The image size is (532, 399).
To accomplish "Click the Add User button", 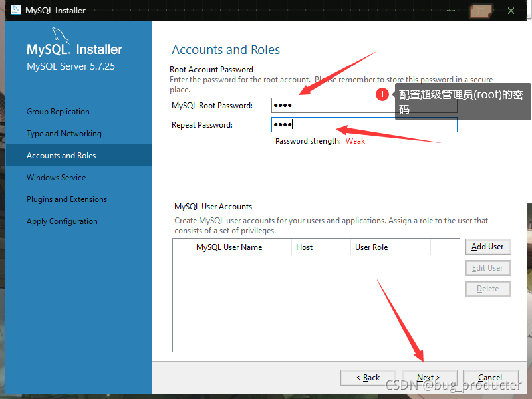I will 487,247.
